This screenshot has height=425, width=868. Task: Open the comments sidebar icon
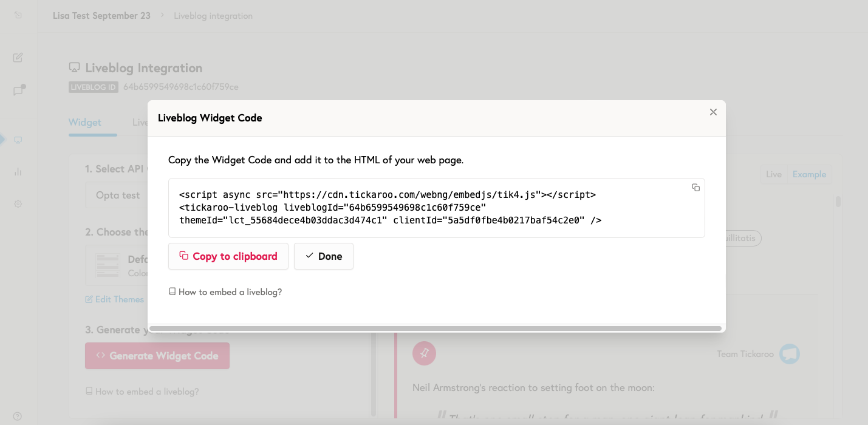tap(18, 90)
